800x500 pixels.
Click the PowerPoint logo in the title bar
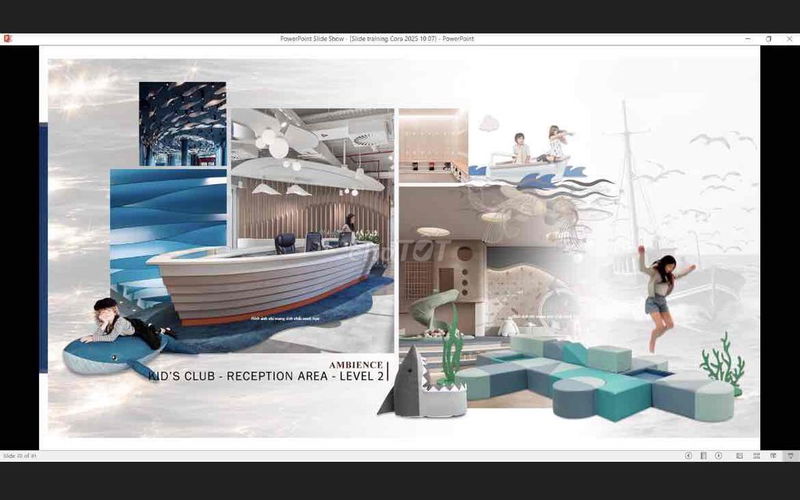pyautogui.click(x=8, y=38)
